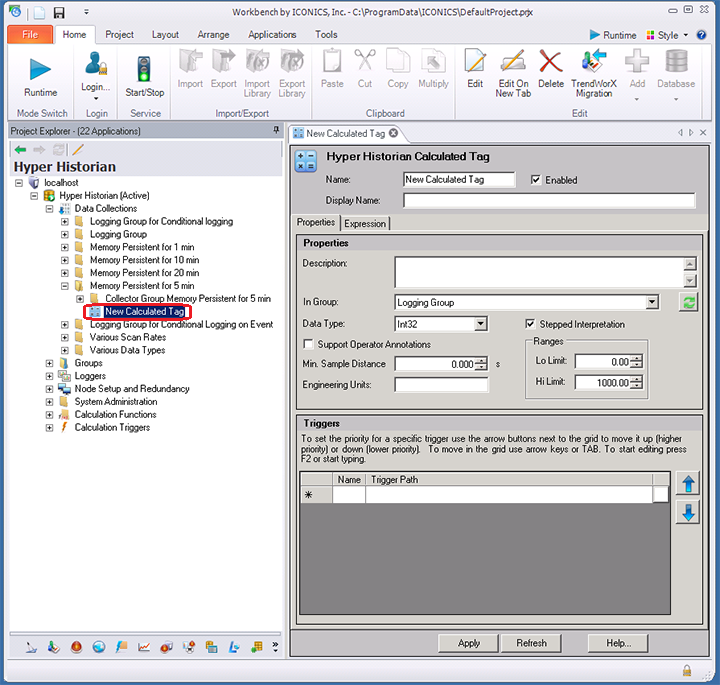Screen dimensions: 720x685
Task: Open the Applications ribbon tab
Action: 272,34
